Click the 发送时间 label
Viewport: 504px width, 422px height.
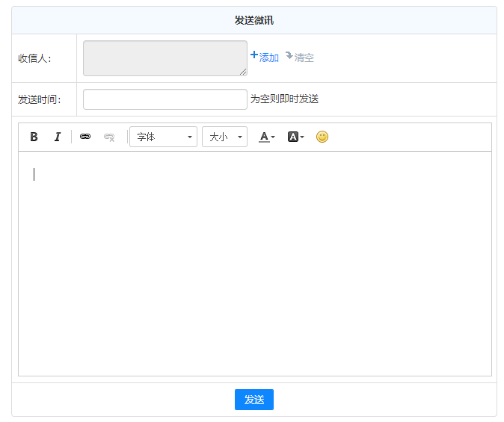pos(40,99)
